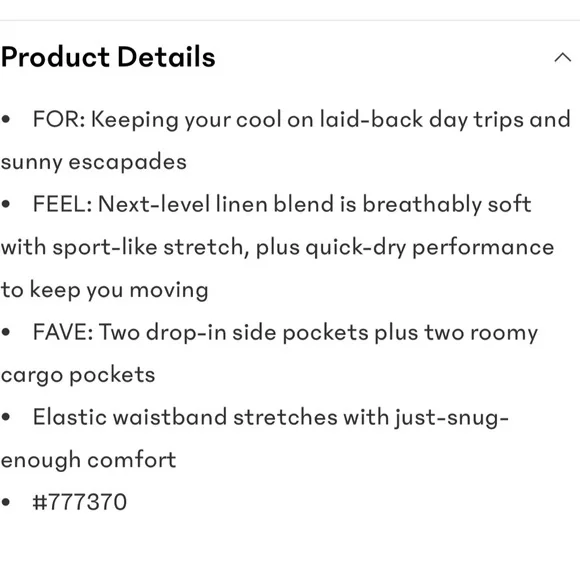Image resolution: width=580 pixels, height=580 pixels.
Task: Click 'Next-level linen blend' phrase
Action: 216,204
